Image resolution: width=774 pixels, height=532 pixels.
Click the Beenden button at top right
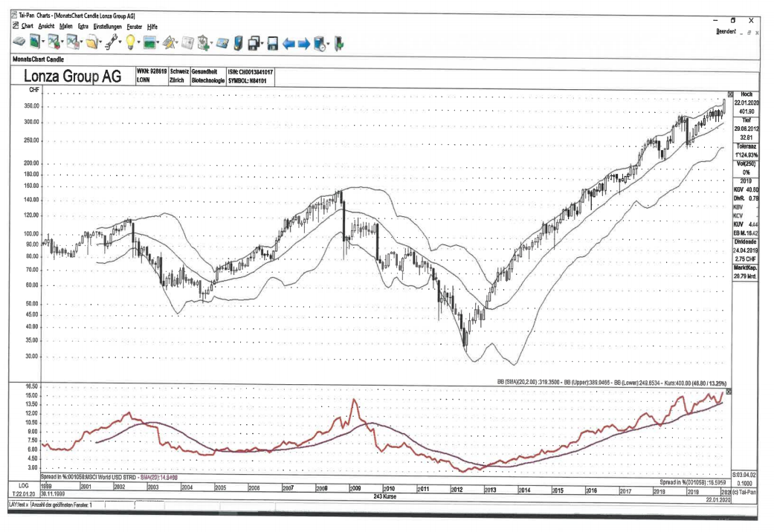coord(726,31)
